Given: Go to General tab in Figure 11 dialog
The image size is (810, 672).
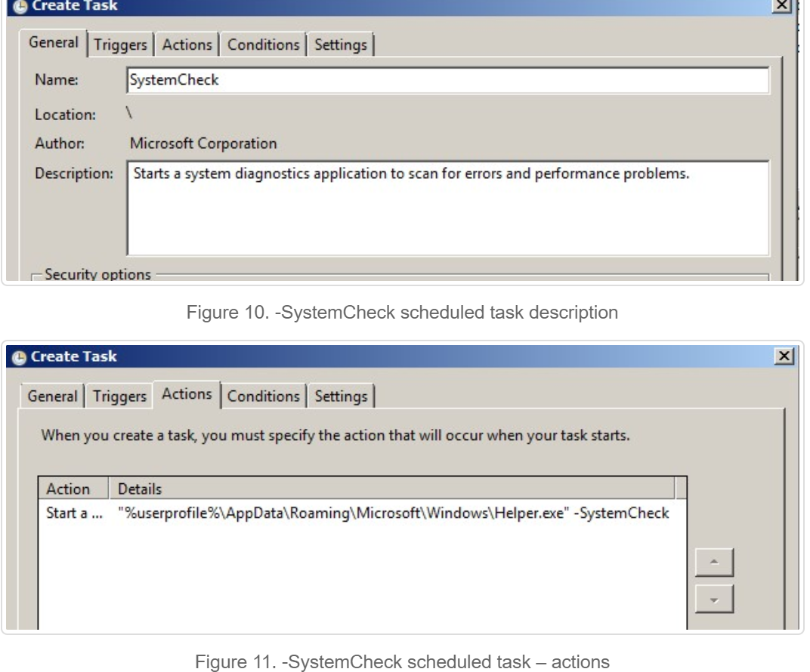Looking at the screenshot, I should (x=53, y=396).
